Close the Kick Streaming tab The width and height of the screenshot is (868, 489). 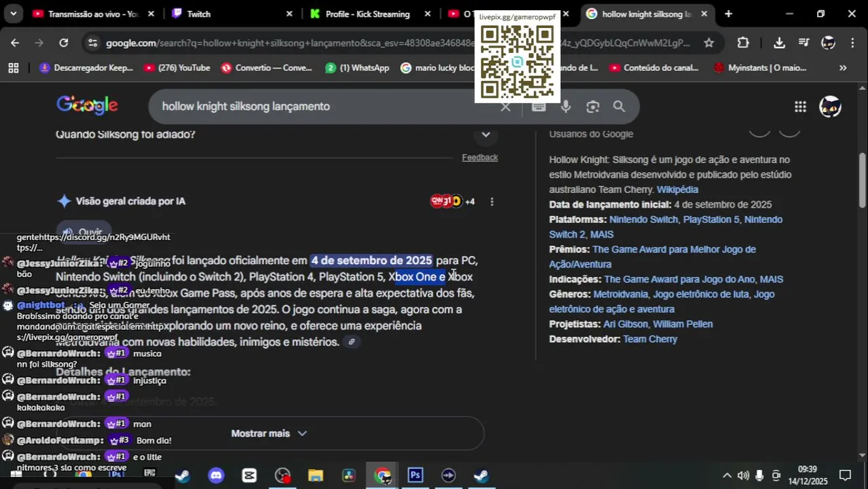pos(427,14)
